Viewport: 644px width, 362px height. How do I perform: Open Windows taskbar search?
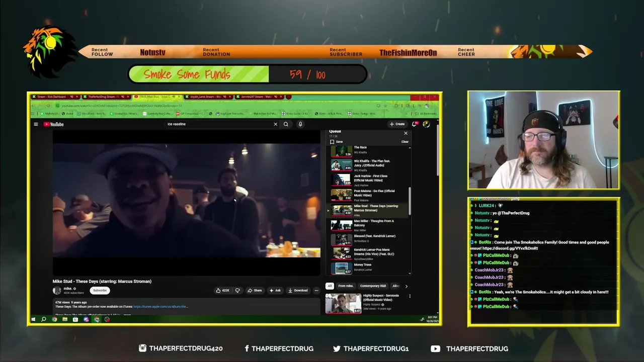coord(44,319)
